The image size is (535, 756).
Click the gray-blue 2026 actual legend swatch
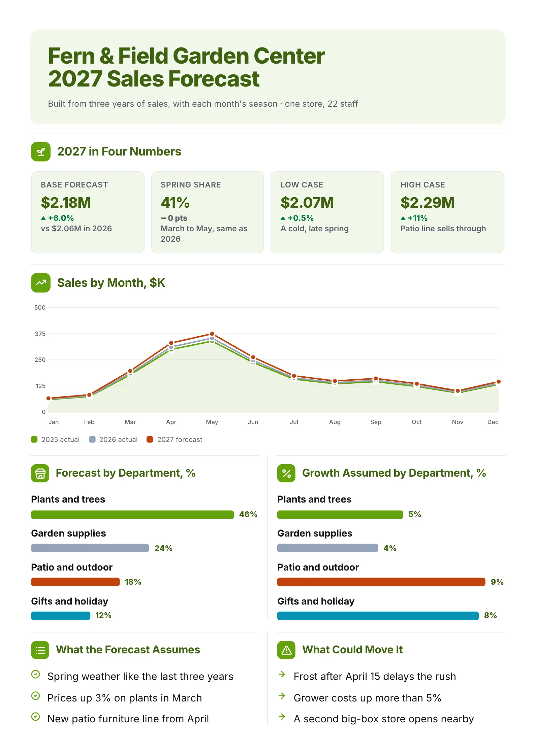(92, 439)
